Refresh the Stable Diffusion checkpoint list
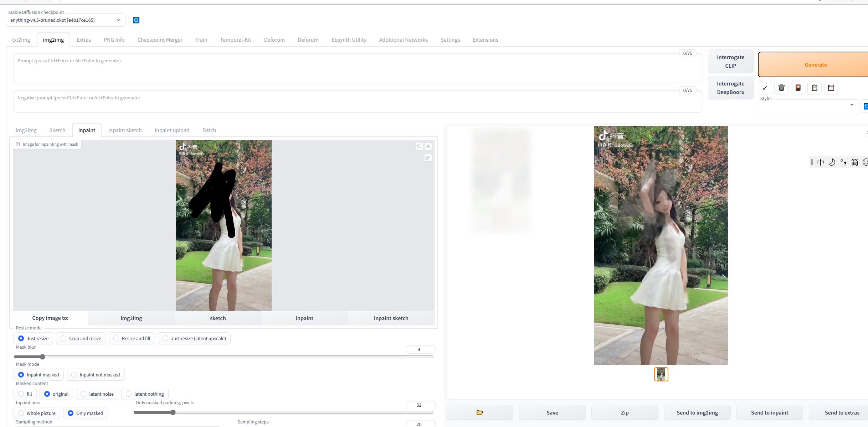 (x=136, y=20)
